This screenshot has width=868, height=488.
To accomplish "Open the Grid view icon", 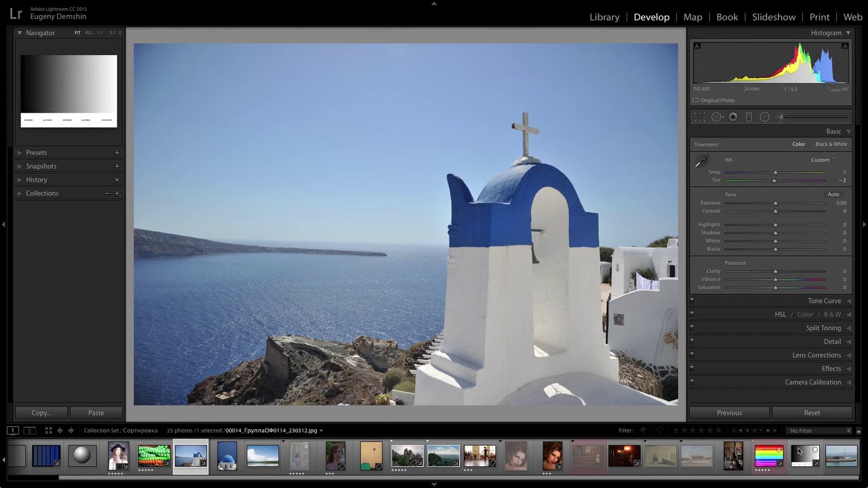I will pyautogui.click(x=48, y=430).
